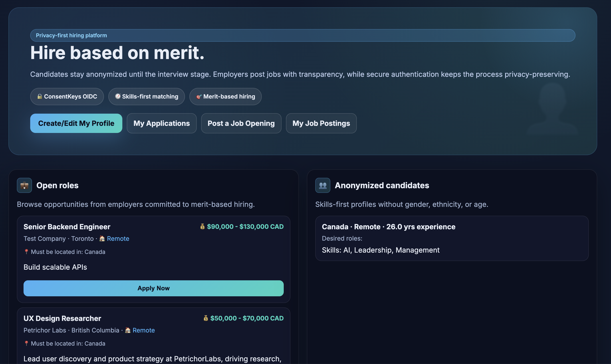The image size is (611, 364).
Task: Click the house icon next to Remote for Petrichor Labs
Action: tap(127, 330)
